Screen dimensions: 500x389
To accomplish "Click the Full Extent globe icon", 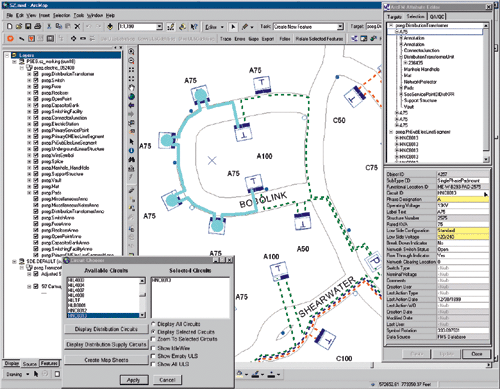I will (x=131, y=97).
